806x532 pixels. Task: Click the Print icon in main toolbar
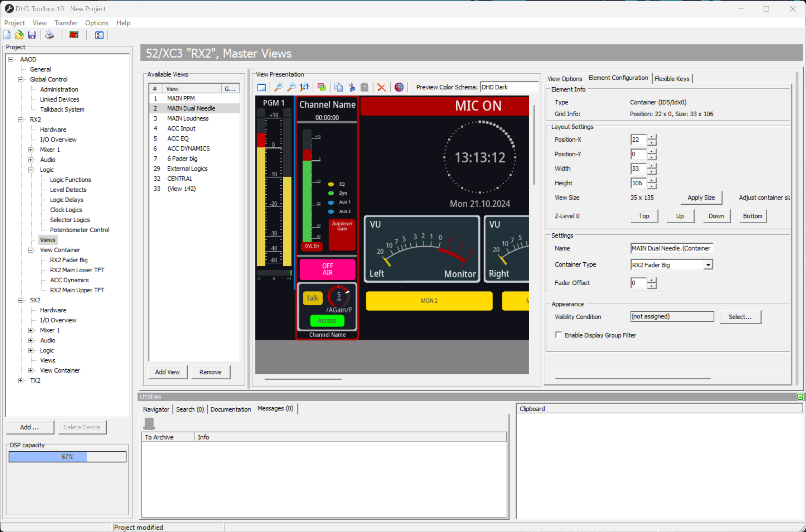pyautogui.click(x=49, y=35)
